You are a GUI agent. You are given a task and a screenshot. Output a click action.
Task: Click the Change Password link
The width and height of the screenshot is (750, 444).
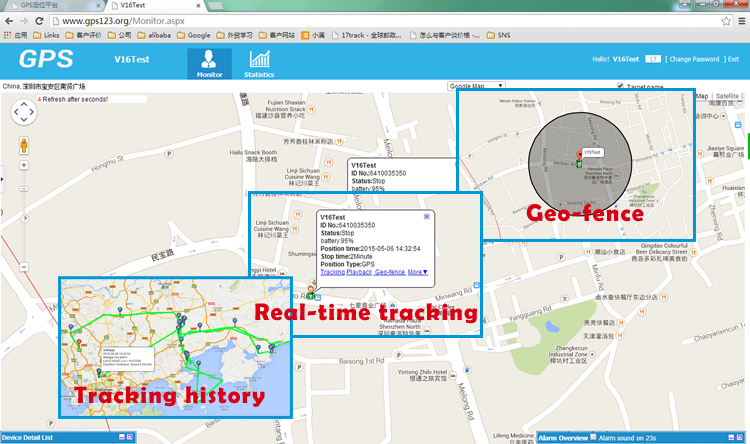[x=691, y=59]
